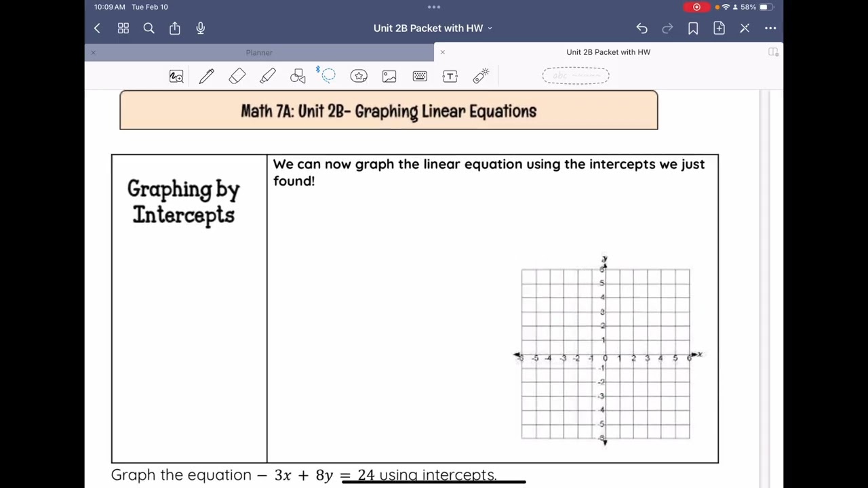Image resolution: width=868 pixels, height=488 pixels.
Task: Exit editing mode with X icon
Action: (x=745, y=28)
